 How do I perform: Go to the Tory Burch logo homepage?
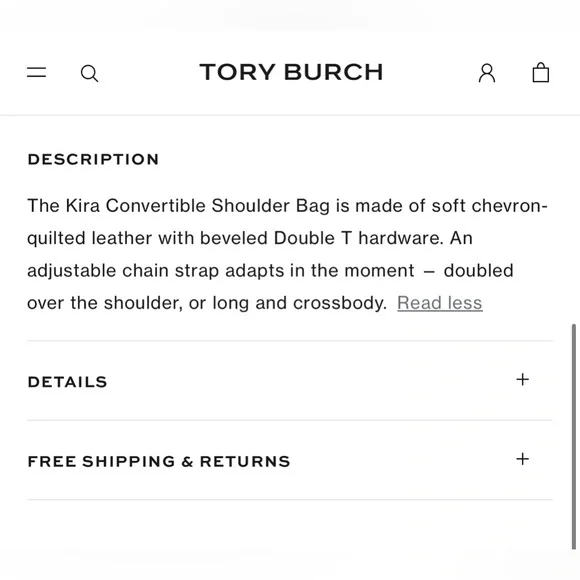(x=291, y=72)
